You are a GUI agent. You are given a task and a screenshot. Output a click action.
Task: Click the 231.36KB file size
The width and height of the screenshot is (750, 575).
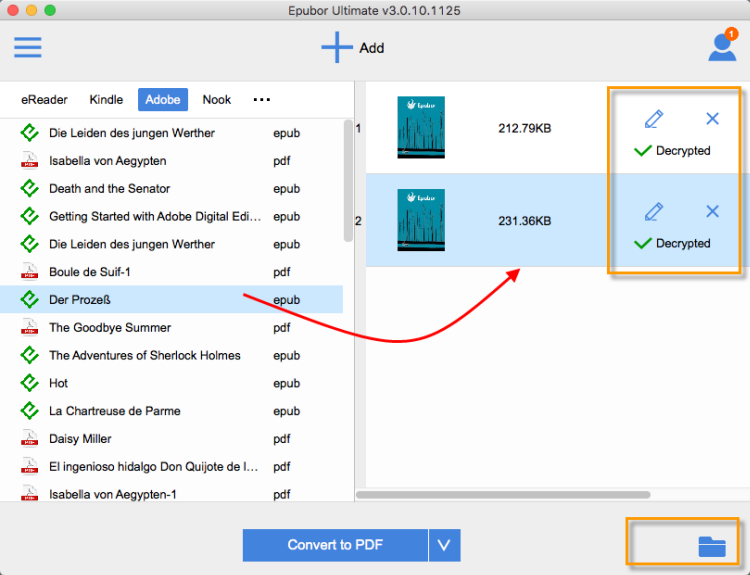525,221
